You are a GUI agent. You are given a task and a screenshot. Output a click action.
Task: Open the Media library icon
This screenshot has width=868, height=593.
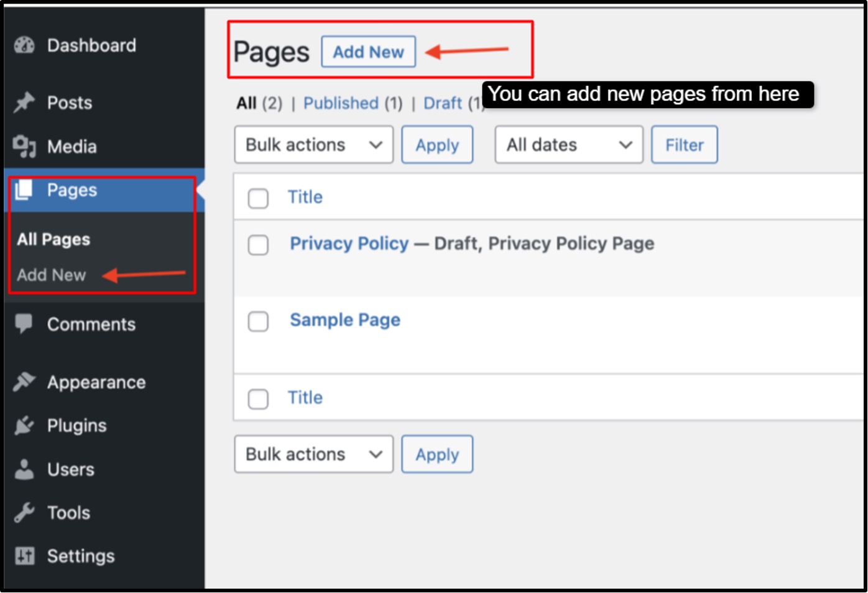23,146
